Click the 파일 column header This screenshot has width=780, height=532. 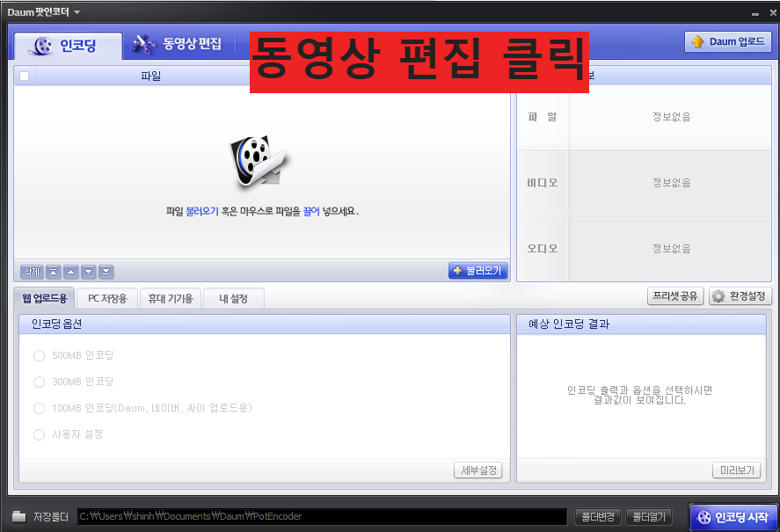150,77
